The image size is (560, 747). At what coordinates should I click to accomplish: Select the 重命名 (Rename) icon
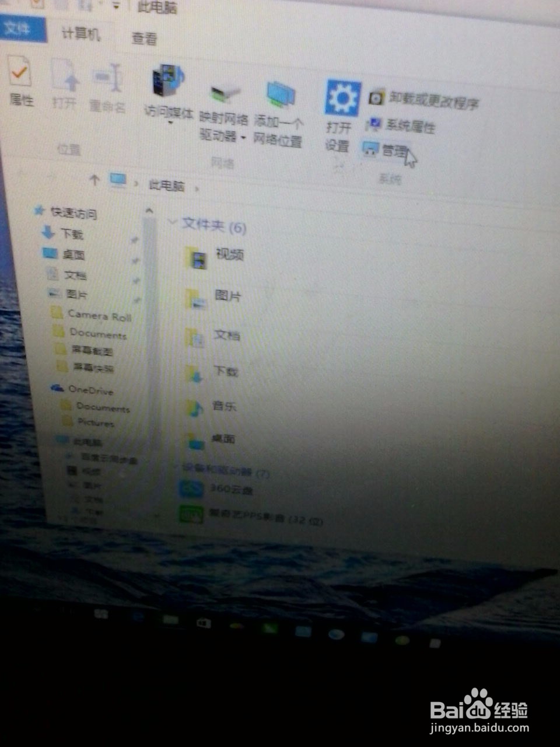tap(108, 88)
